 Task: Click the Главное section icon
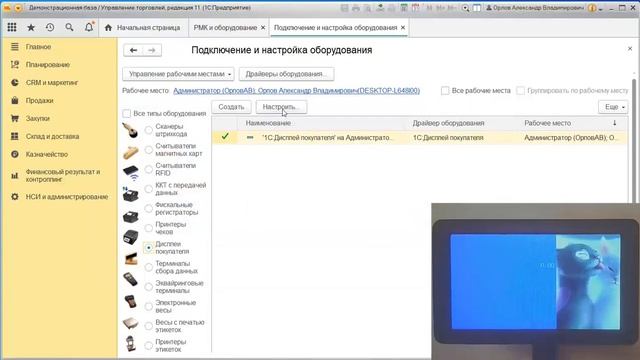(15, 47)
